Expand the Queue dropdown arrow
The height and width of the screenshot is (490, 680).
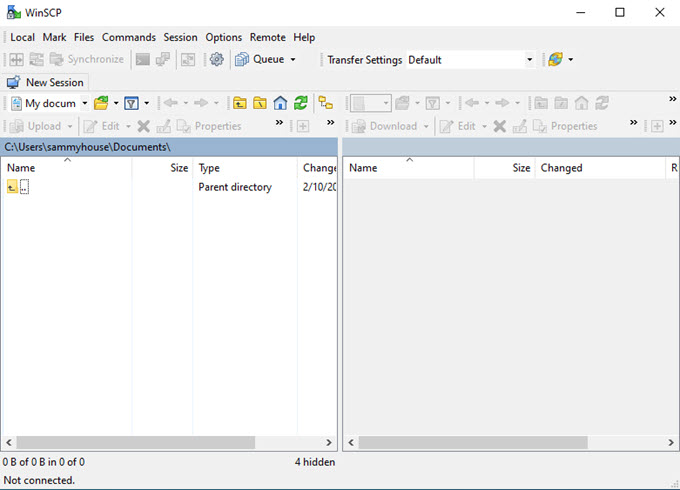point(293,59)
